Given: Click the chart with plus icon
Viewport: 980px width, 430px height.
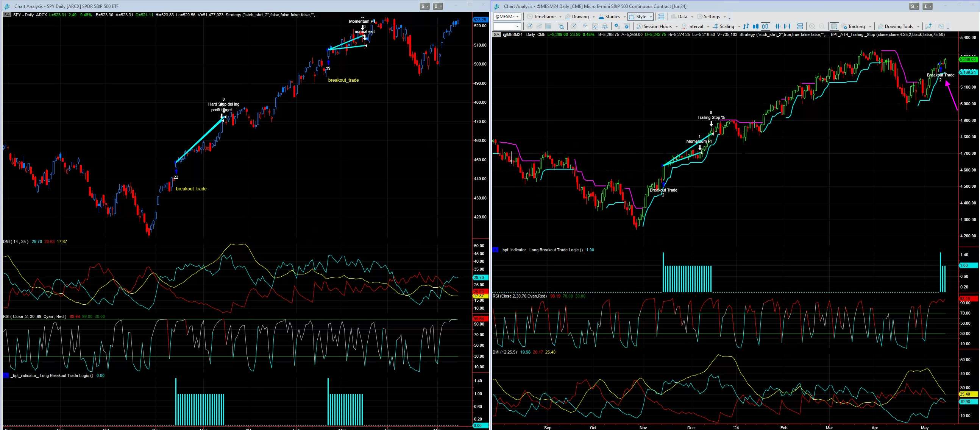Looking at the screenshot, I should 929,26.
